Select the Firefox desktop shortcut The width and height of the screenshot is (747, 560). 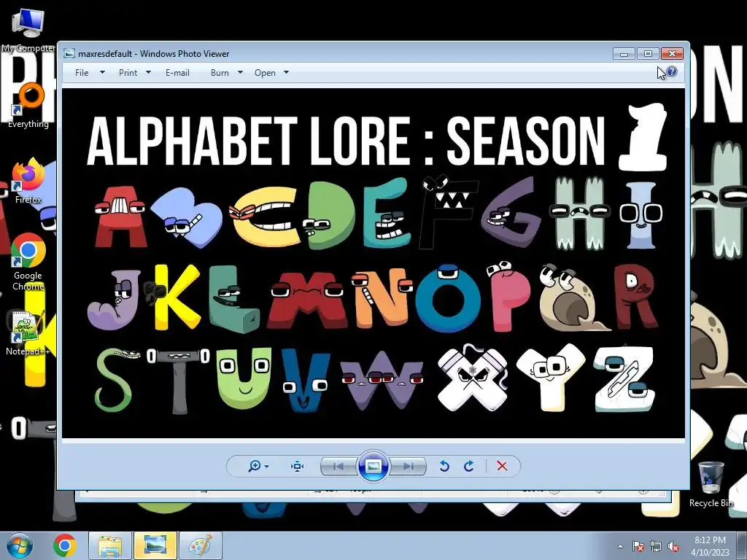point(28,181)
